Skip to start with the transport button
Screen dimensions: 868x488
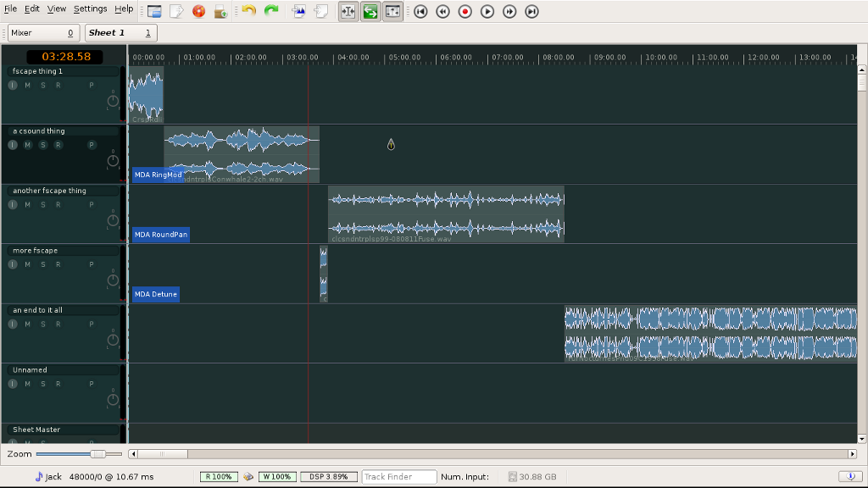420,11
